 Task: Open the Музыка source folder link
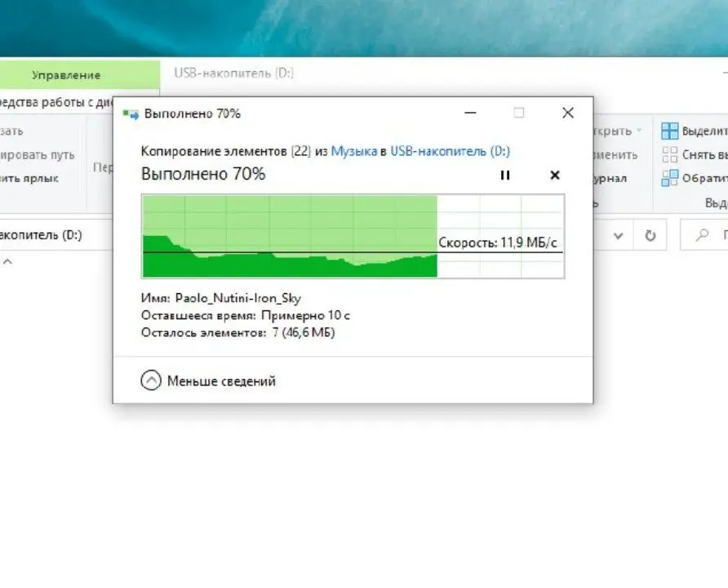[x=353, y=151]
